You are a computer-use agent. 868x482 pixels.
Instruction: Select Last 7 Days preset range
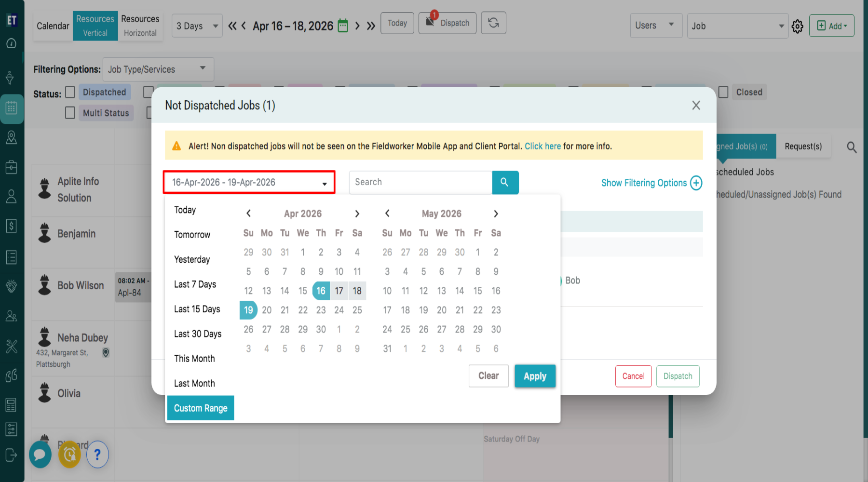(195, 284)
